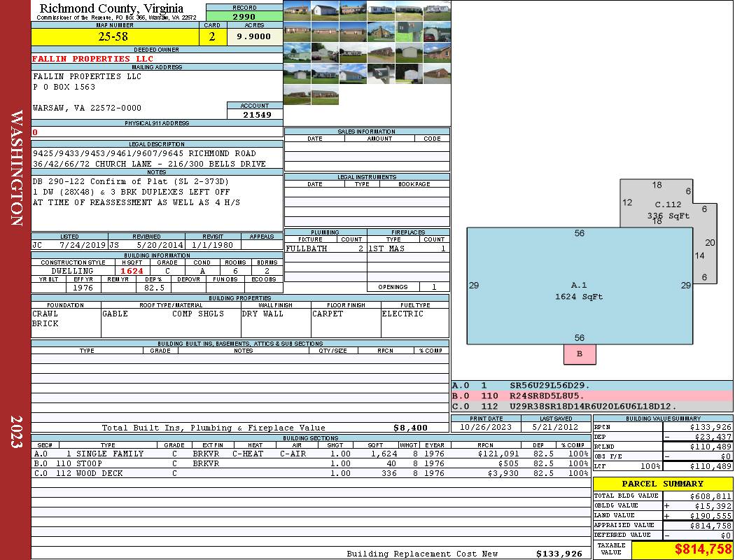The image size is (735, 560).
Task: Click the built-ins total value $8,400
Action: tap(411, 428)
